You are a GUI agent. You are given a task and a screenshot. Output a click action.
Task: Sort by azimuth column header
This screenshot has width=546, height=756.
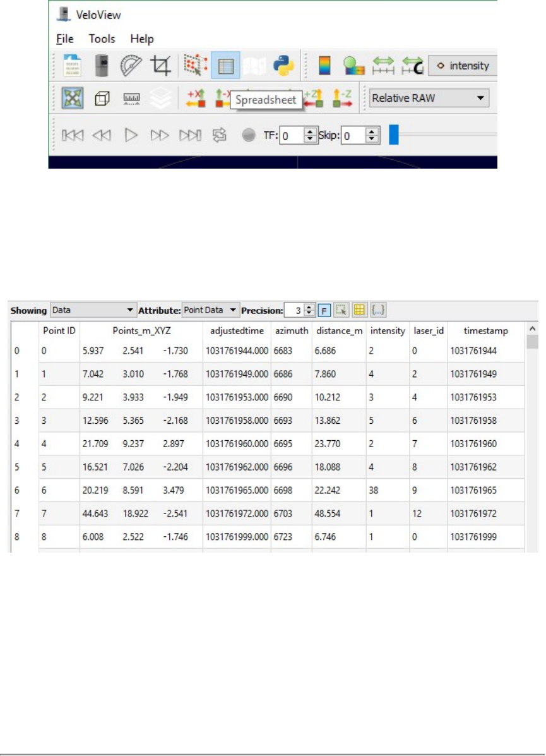click(292, 331)
